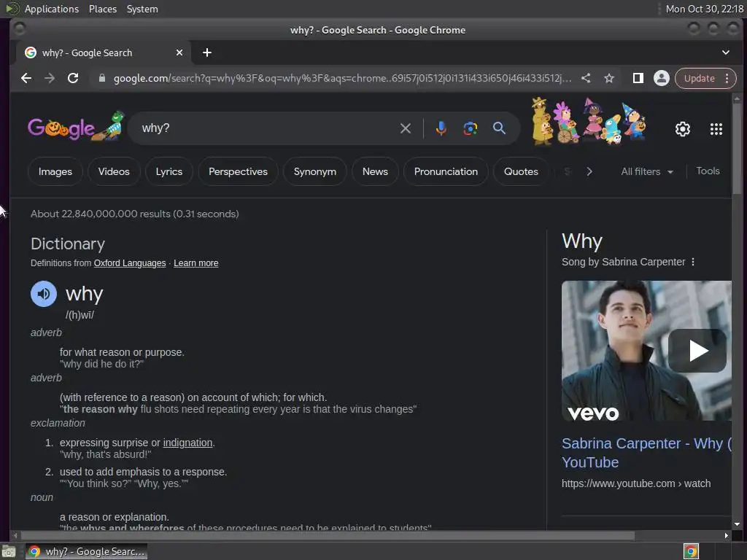
Task: Click the magnifying glass search button
Action: [x=499, y=128]
